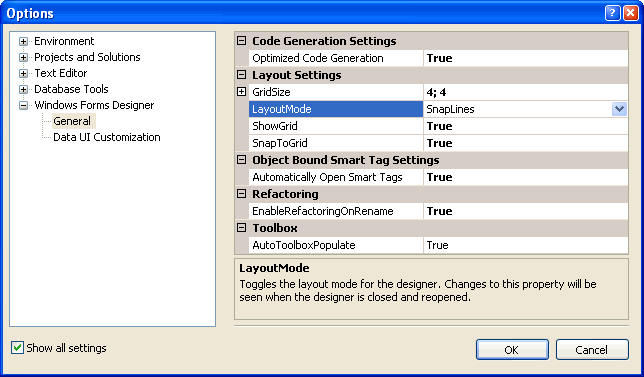Image resolution: width=644 pixels, height=377 pixels.
Task: Select the Windows Forms Designer item
Action: point(94,105)
